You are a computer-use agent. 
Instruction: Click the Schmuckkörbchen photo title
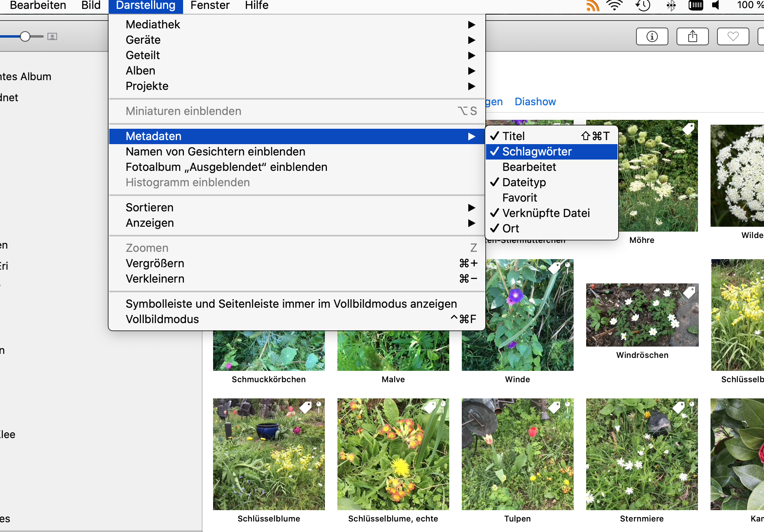(x=269, y=379)
